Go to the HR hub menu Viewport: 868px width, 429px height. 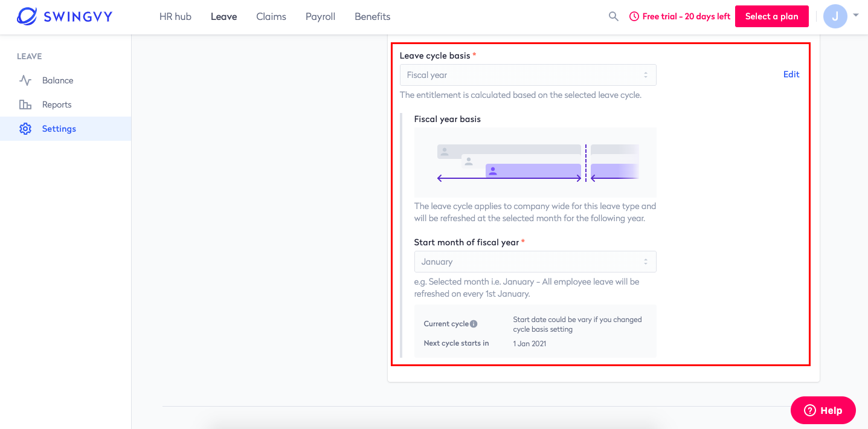pyautogui.click(x=175, y=16)
